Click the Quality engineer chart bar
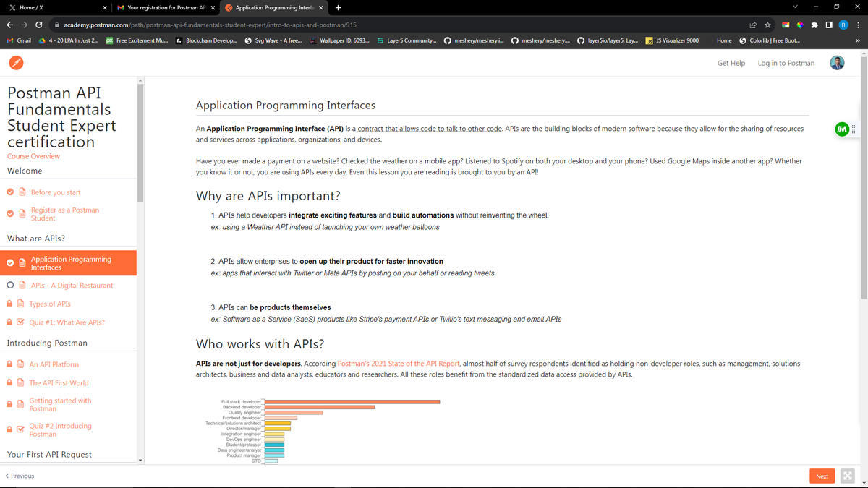868x488 pixels. point(294,412)
